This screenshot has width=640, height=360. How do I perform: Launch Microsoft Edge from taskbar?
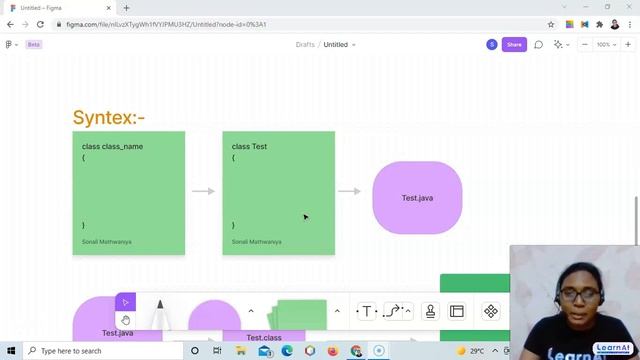click(x=287, y=351)
